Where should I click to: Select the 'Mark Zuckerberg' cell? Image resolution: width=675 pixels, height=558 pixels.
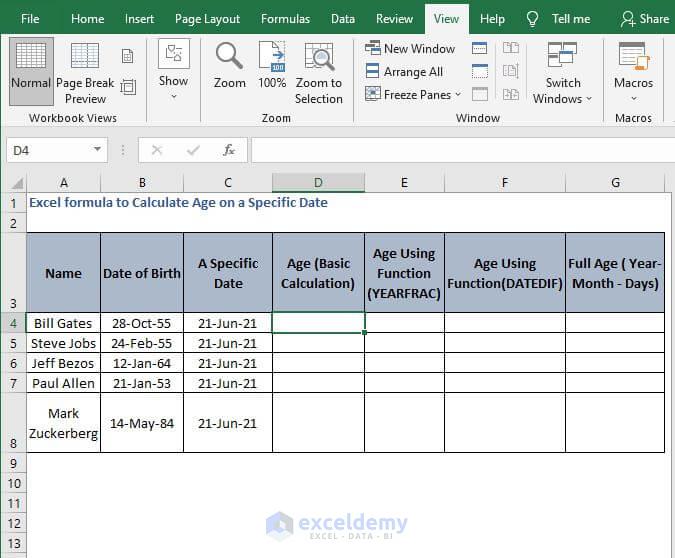tap(63, 423)
